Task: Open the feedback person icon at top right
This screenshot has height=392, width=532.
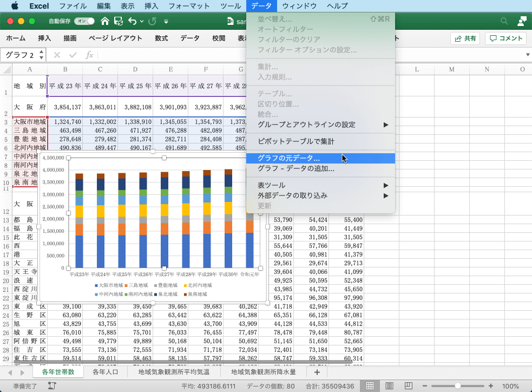Action: pyautogui.click(x=521, y=21)
